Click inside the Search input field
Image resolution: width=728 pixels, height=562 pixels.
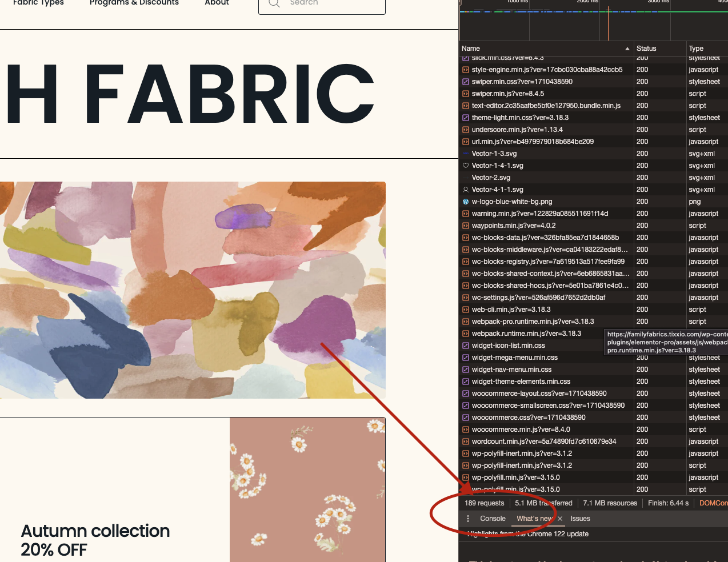[x=331, y=3]
